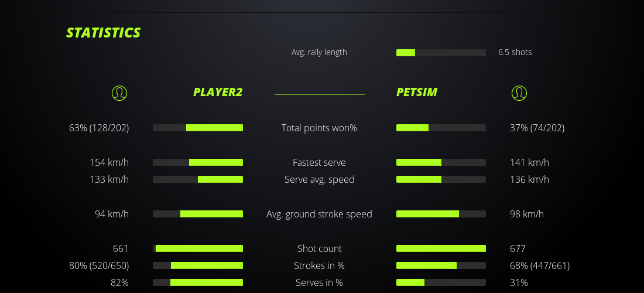Select the PLAYER2 name heading
The image size is (644, 293).
[218, 92]
